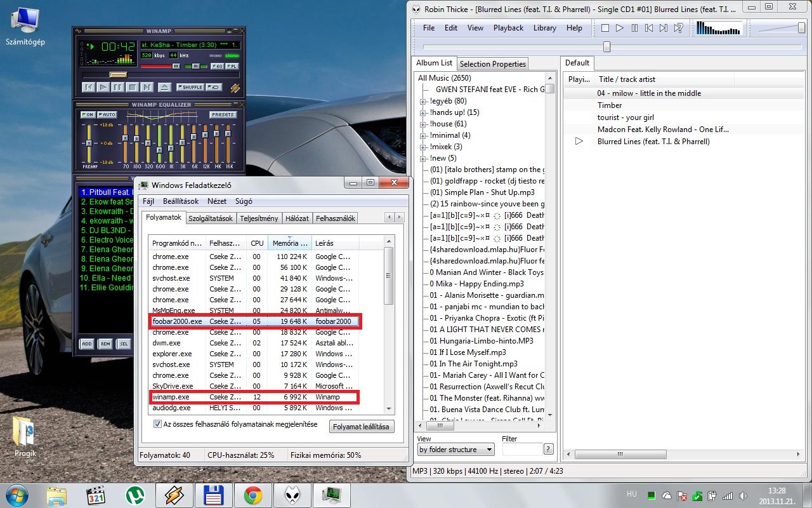The height and width of the screenshot is (508, 812).
Task: Open 'by folder structure' view dropdown
Action: coord(455,450)
